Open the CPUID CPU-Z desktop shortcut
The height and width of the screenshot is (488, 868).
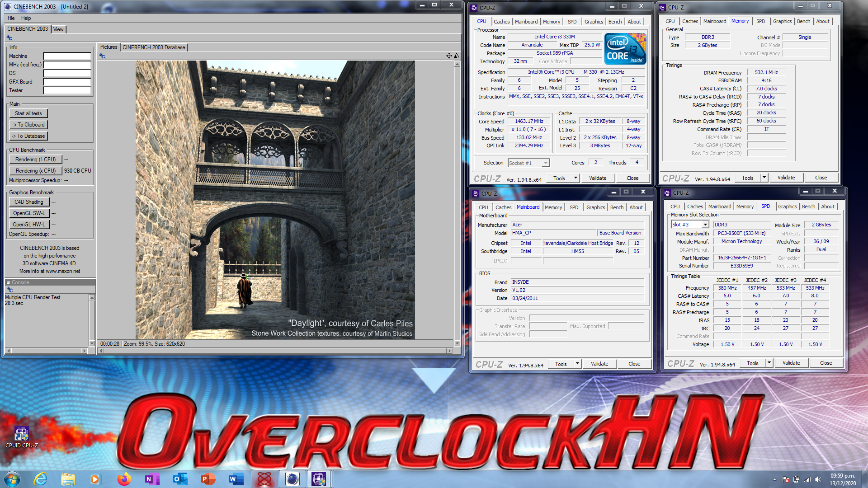21,437
